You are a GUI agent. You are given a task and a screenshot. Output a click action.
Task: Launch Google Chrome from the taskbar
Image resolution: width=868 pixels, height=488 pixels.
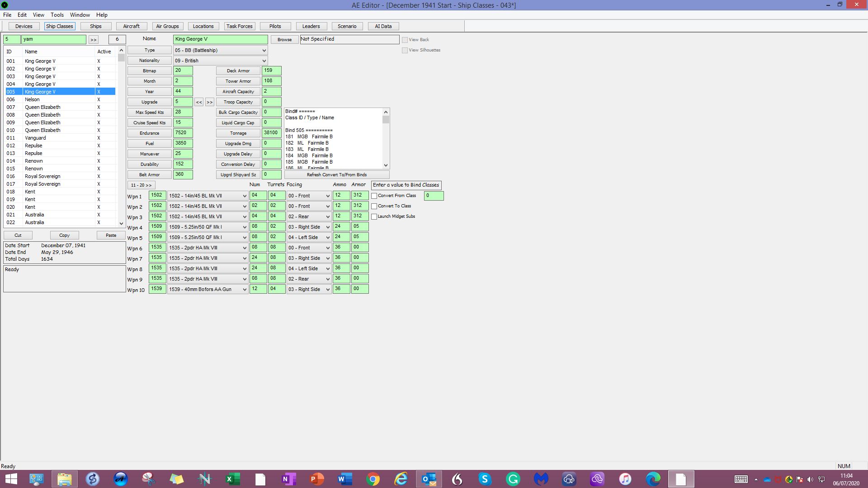(x=373, y=479)
